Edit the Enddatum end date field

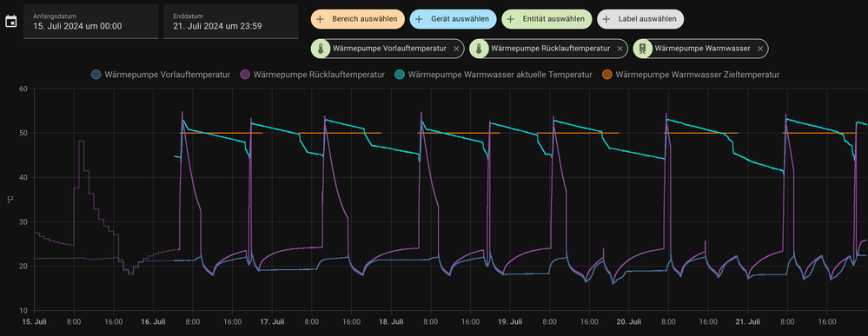point(231,22)
